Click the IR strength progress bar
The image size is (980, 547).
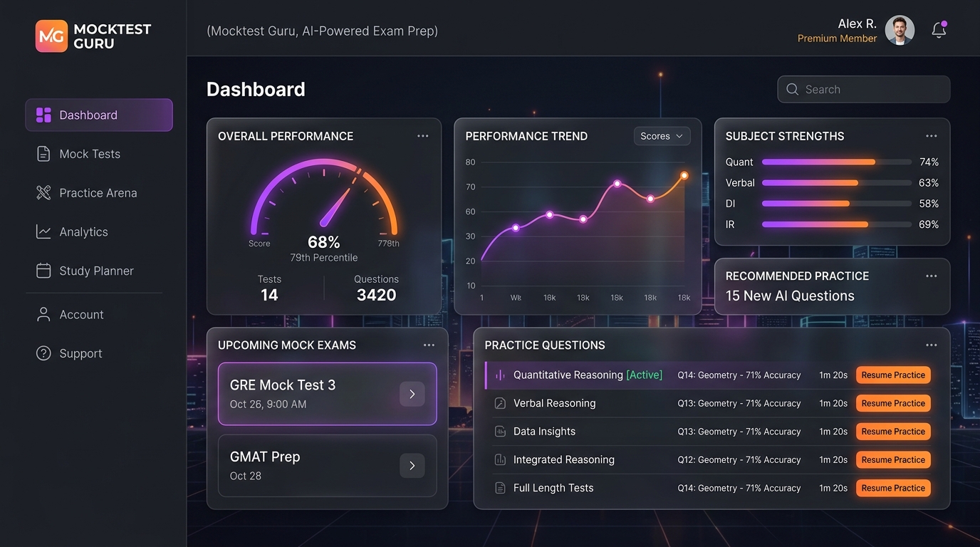click(837, 224)
